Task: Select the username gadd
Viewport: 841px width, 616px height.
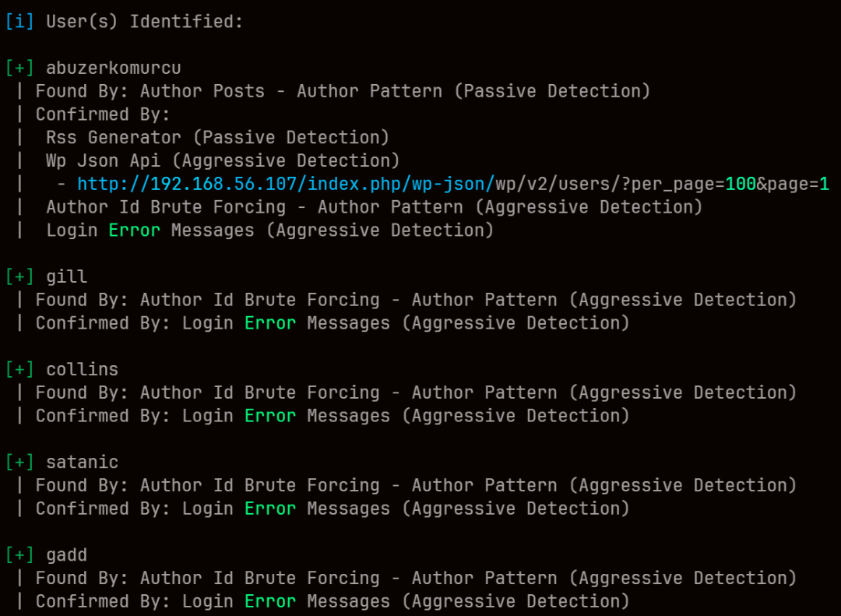Action: pos(66,555)
